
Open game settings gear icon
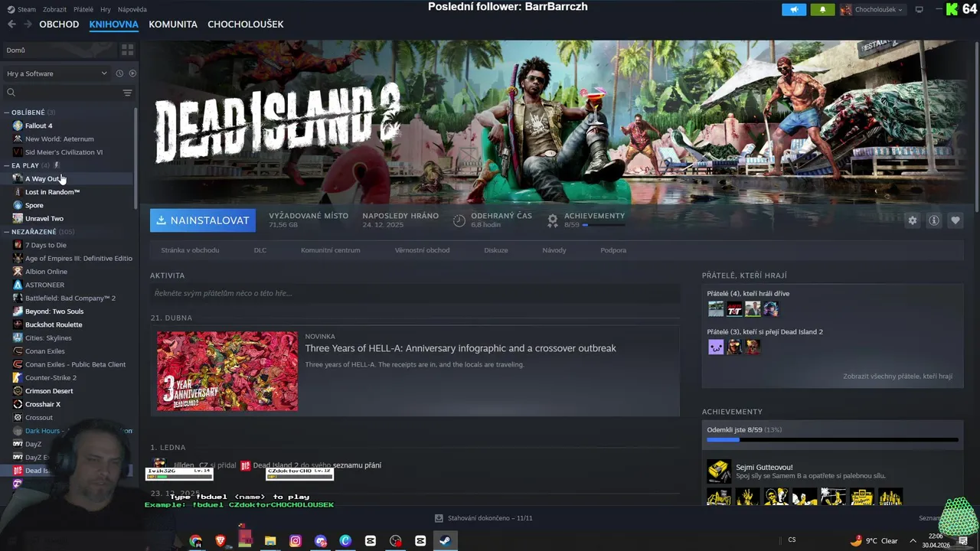912,220
